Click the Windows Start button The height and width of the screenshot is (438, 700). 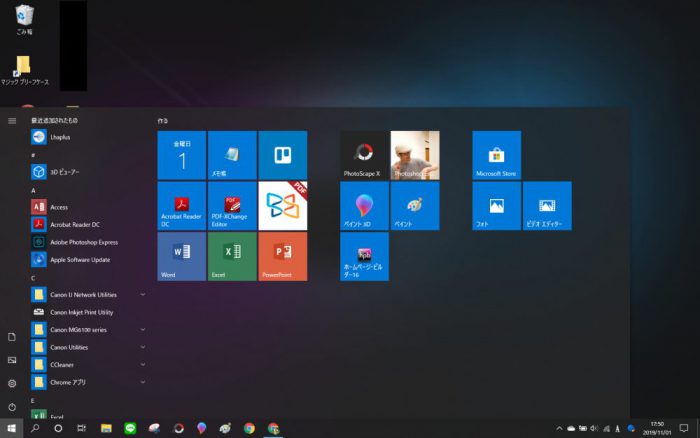pos(12,429)
